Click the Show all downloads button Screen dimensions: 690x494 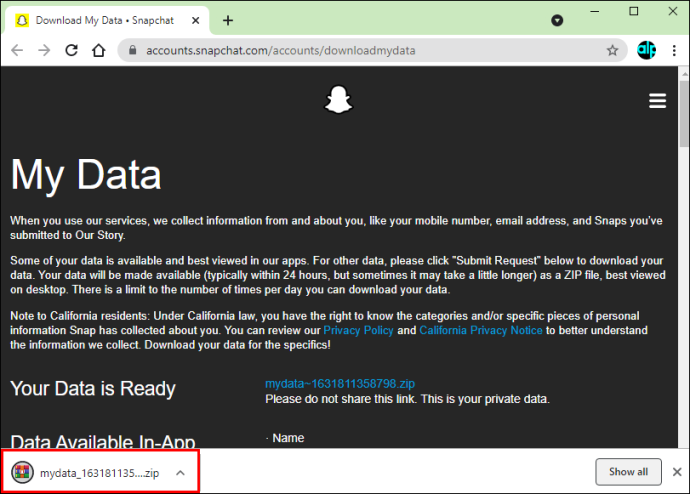(628, 472)
